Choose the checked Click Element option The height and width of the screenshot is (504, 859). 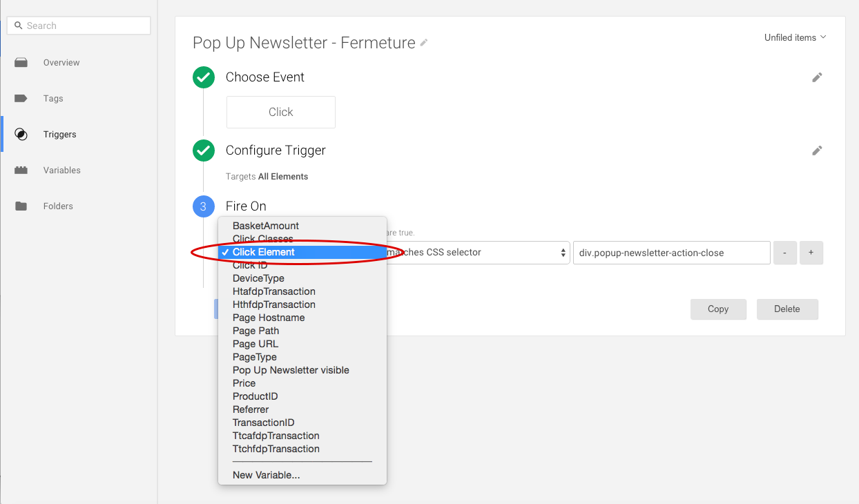coord(302,252)
